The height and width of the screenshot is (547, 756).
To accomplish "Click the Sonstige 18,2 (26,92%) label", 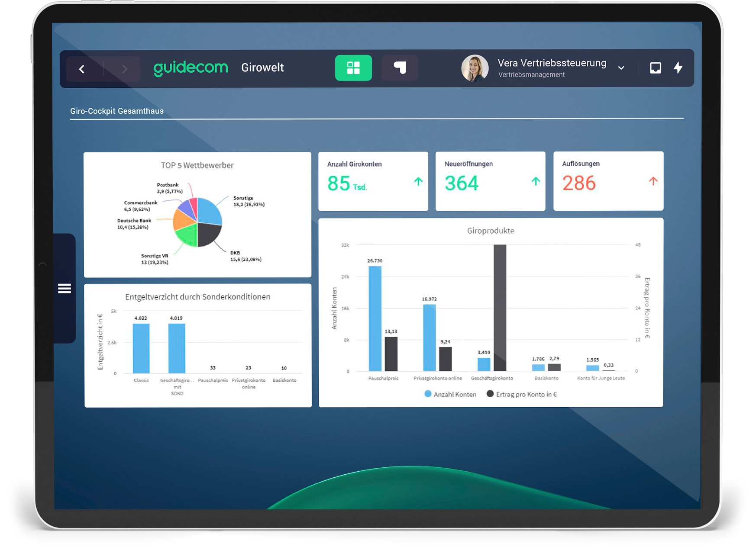I will (x=249, y=201).
